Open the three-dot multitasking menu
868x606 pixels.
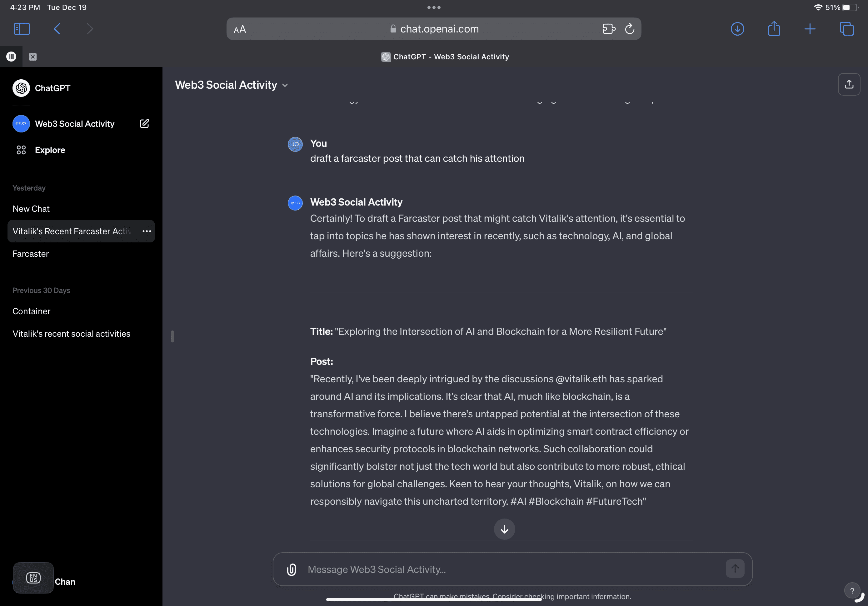click(434, 7)
